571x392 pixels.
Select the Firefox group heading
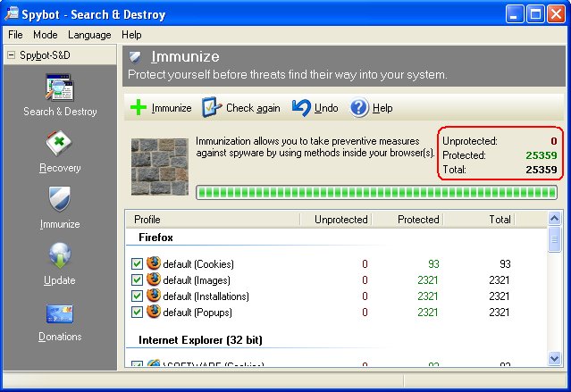(155, 238)
